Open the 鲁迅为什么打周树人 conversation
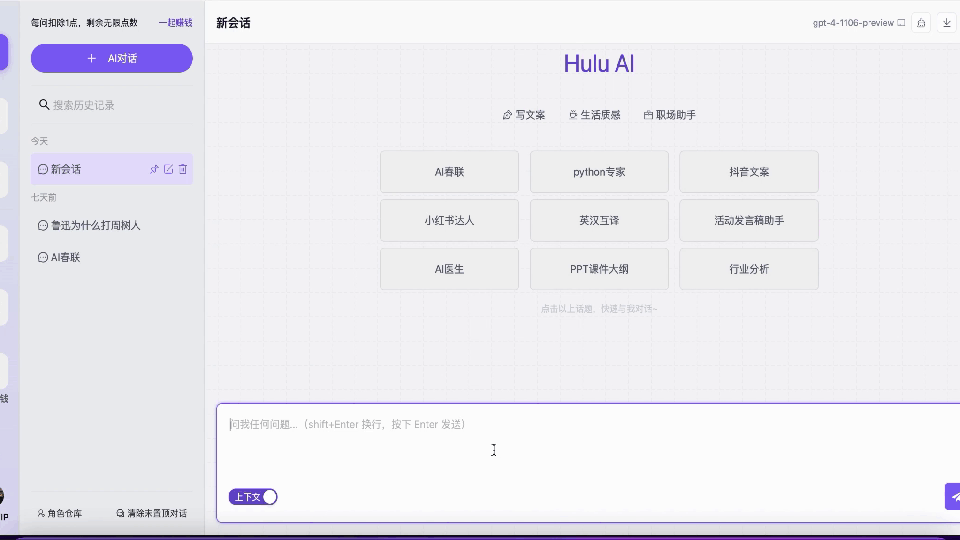Viewport: 960px width, 540px height. coord(111,225)
